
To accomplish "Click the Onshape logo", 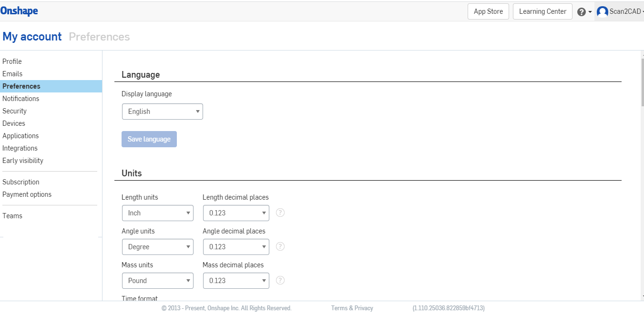I will click(19, 10).
